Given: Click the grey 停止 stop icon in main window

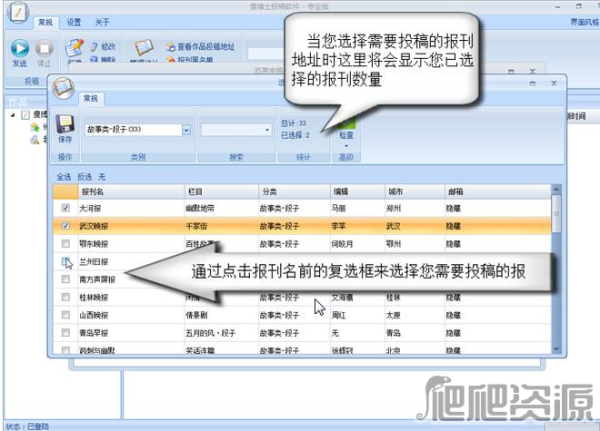Looking at the screenshot, I should point(44,49).
